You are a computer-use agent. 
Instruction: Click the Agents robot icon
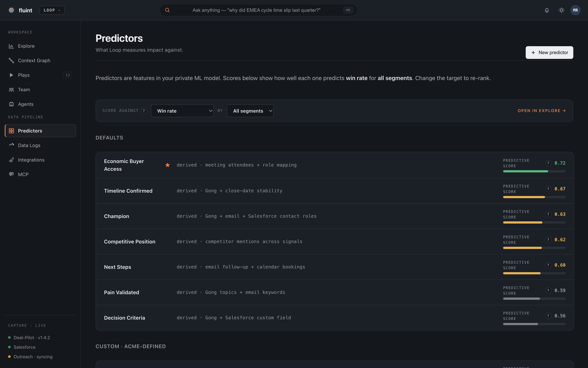(11, 104)
